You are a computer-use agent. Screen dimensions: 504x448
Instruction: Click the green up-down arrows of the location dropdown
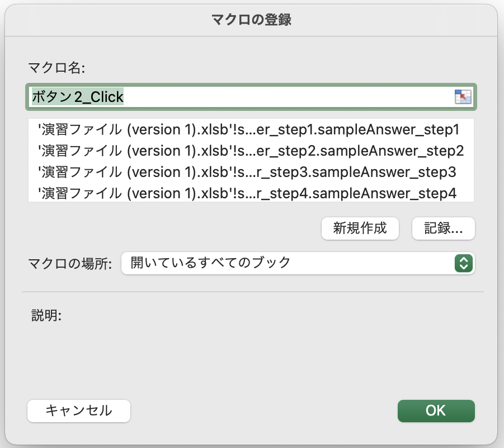coord(464,263)
